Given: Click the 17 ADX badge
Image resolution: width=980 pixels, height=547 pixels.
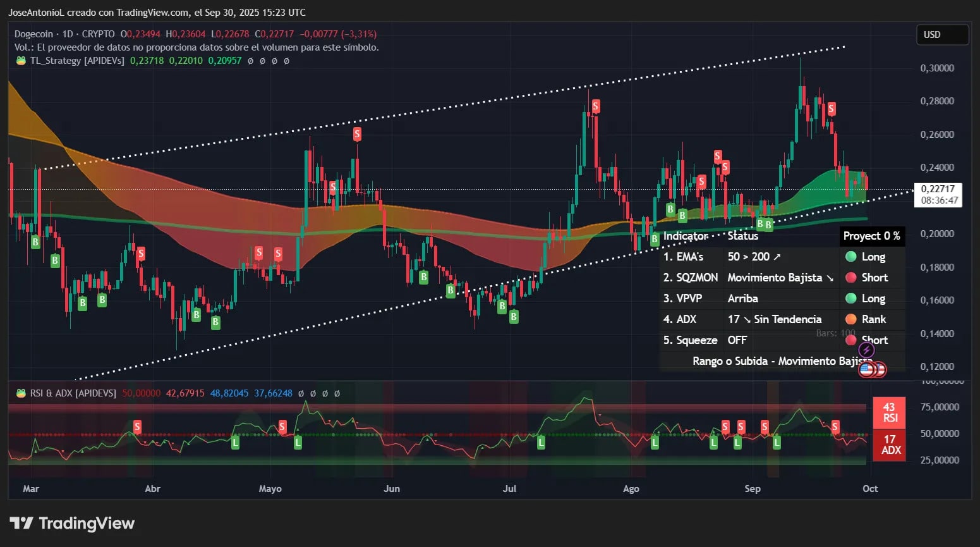Looking at the screenshot, I should coord(889,446).
